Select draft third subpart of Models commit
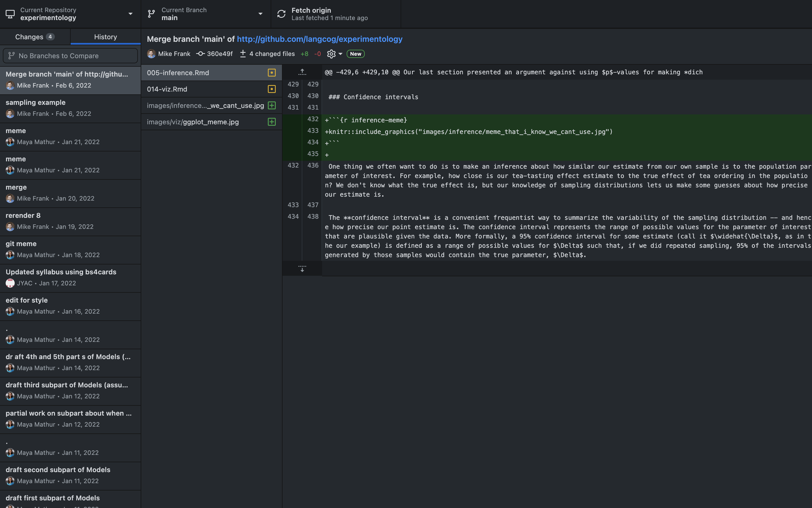This screenshot has height=508, width=812. (70, 390)
